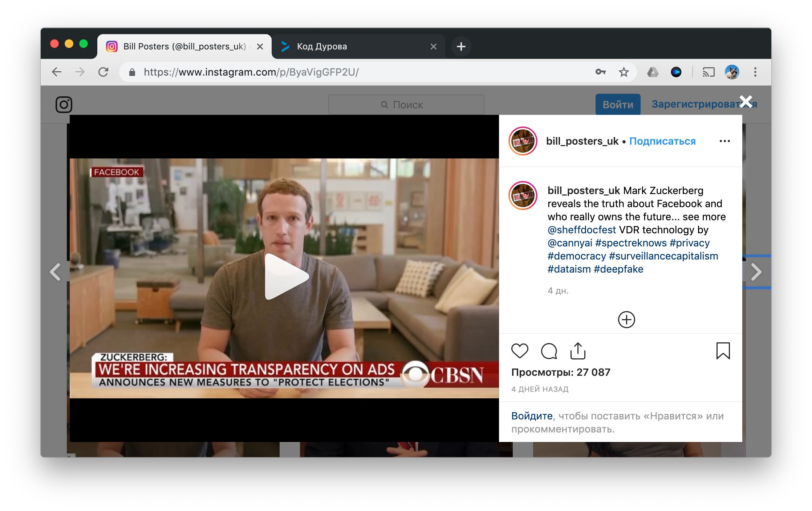Screen dimensions: 812x511
Task: Open bill_posters_uk avatar beside caption
Action: [523, 196]
